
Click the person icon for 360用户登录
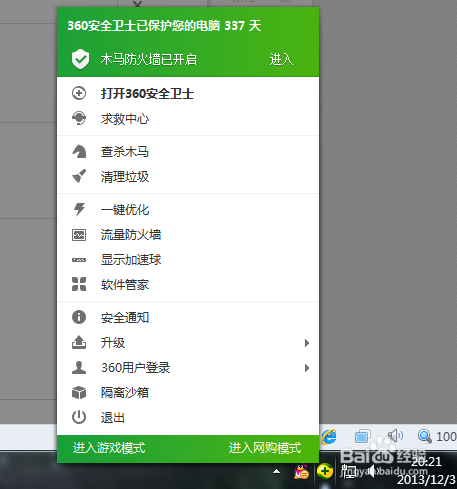[79, 367]
